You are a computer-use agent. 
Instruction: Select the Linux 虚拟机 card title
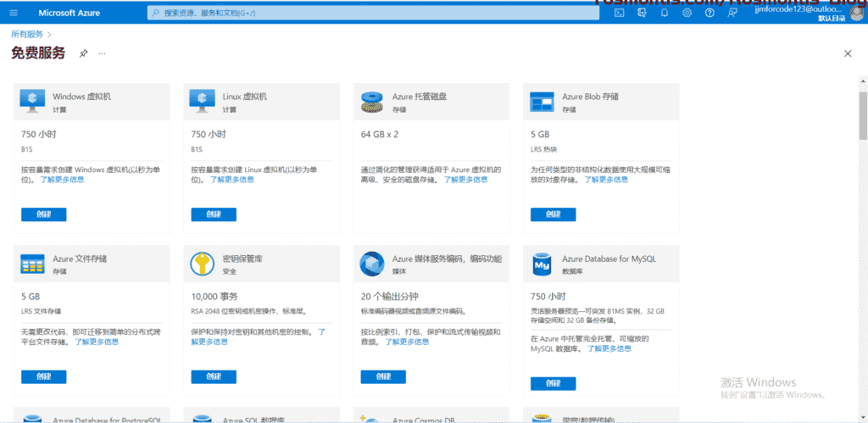245,97
